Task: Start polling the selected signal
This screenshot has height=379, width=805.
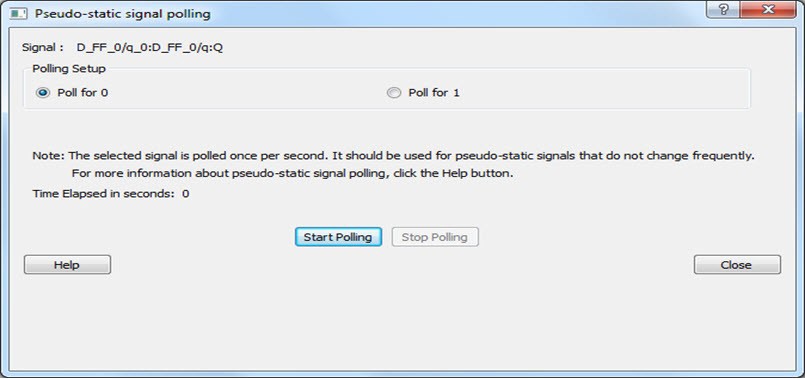Action: pos(338,237)
